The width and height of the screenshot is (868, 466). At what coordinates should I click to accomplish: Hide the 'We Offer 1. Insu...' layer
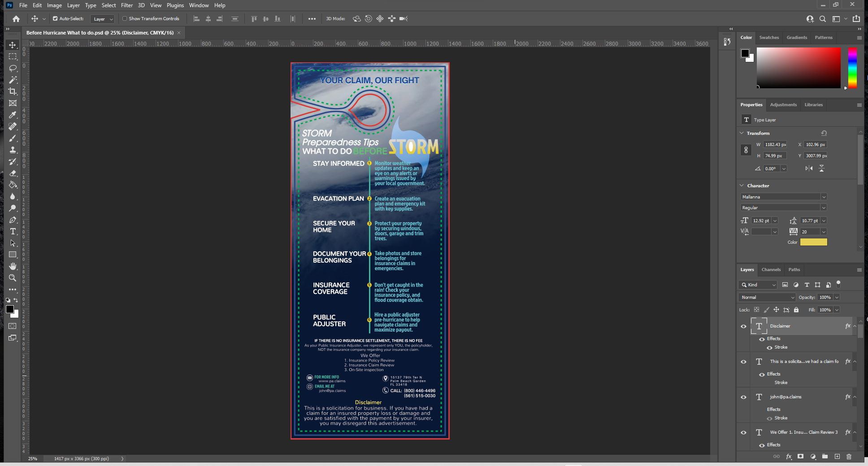(743, 432)
